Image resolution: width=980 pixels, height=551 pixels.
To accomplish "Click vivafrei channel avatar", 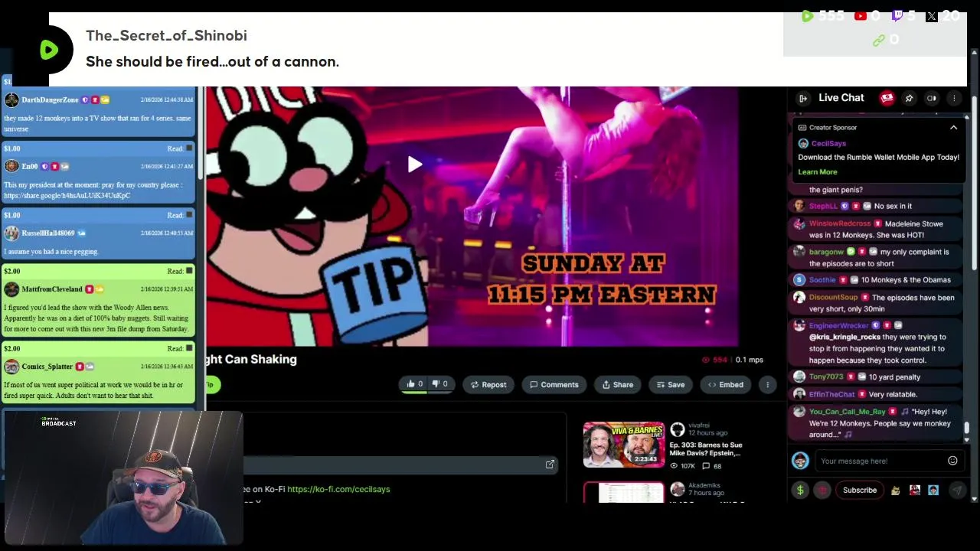I will (x=677, y=430).
